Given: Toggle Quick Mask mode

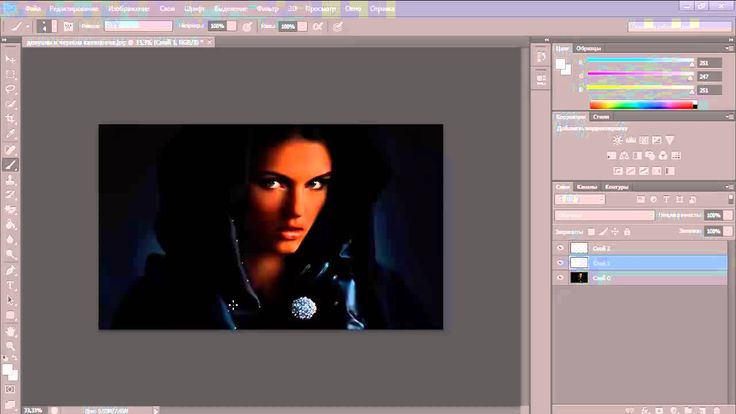Looking at the screenshot, I should pos(10,390).
